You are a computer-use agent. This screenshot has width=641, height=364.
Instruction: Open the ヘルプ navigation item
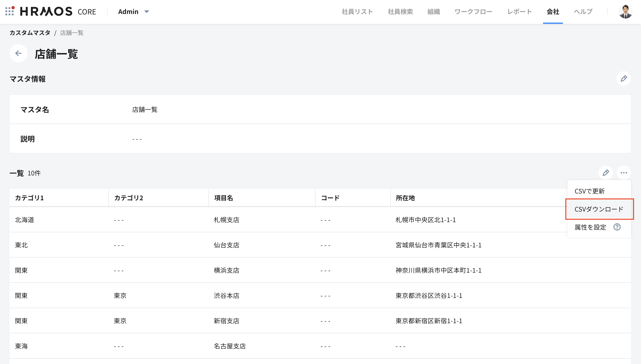[583, 12]
